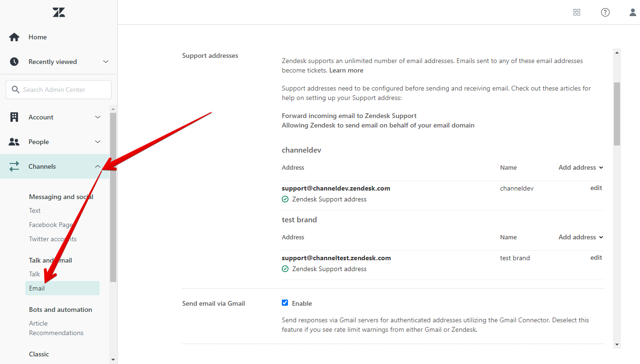
Task: Click the Classic heading in sidebar
Action: (x=39, y=354)
